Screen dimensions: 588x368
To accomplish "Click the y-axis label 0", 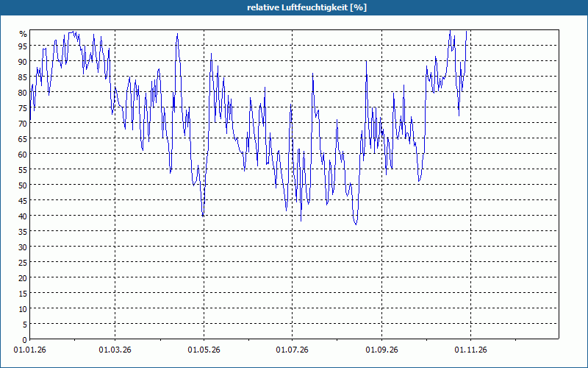I will coord(25,340).
